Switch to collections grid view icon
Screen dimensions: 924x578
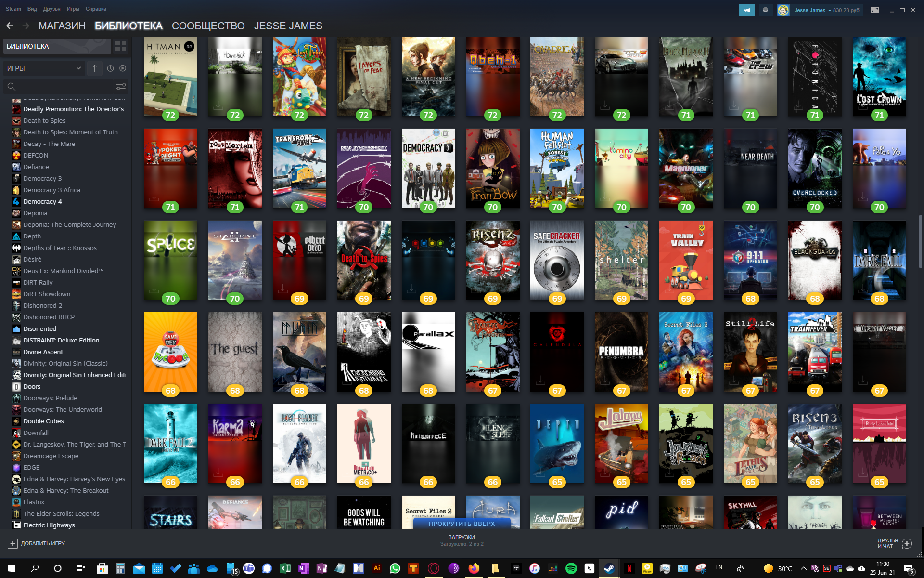tap(121, 46)
